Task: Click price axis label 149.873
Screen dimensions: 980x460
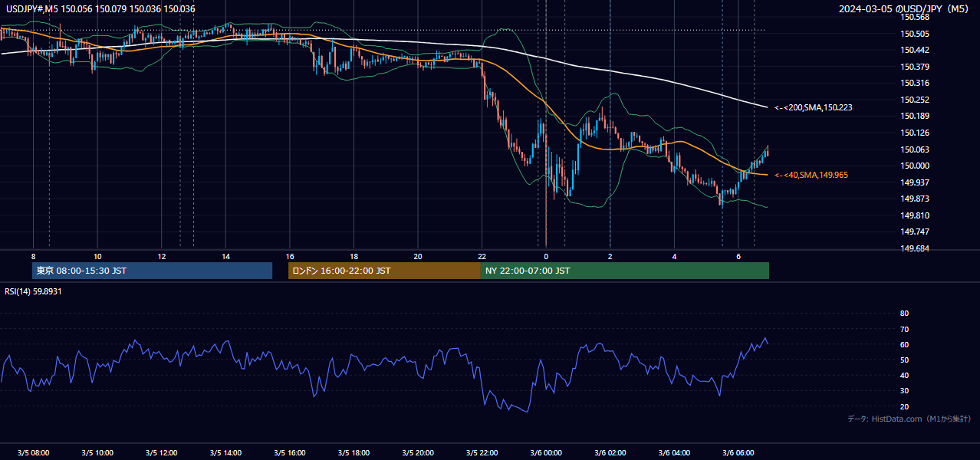Action: (915, 199)
